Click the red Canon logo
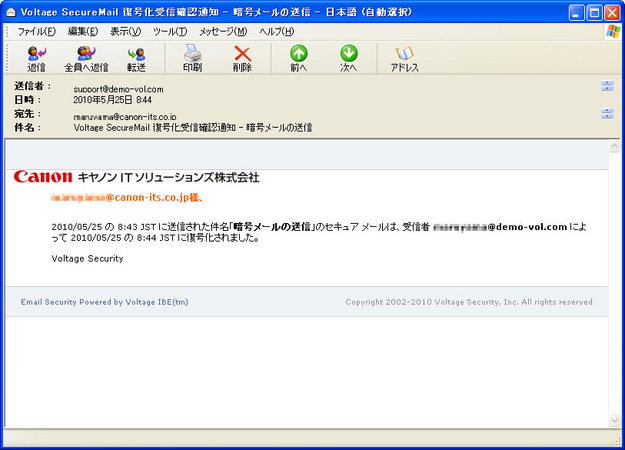Screen dimensions: 625x450 click(x=43, y=177)
